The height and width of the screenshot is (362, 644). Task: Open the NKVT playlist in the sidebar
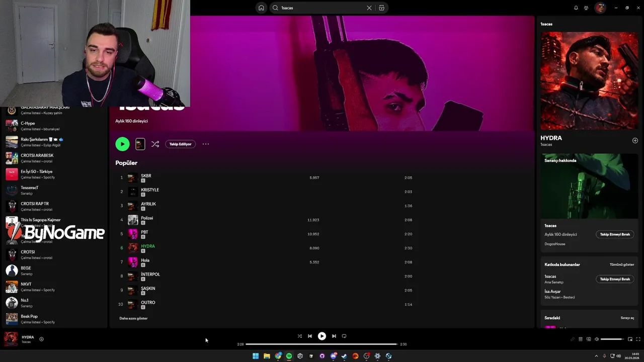pyautogui.click(x=54, y=287)
